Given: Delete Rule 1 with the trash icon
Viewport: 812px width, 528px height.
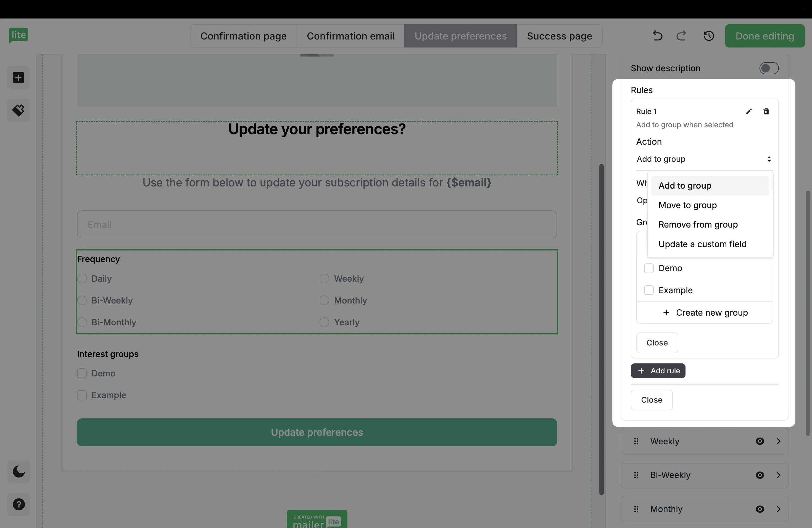Looking at the screenshot, I should click(x=766, y=112).
